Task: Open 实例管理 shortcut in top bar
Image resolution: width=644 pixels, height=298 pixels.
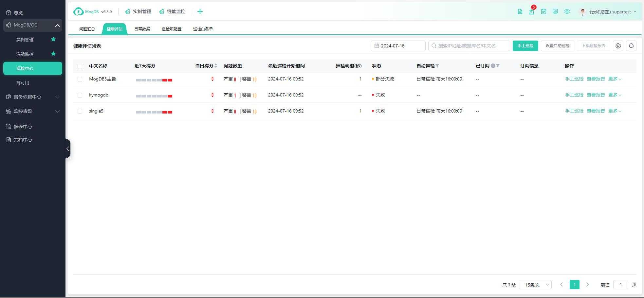Action: (138, 11)
